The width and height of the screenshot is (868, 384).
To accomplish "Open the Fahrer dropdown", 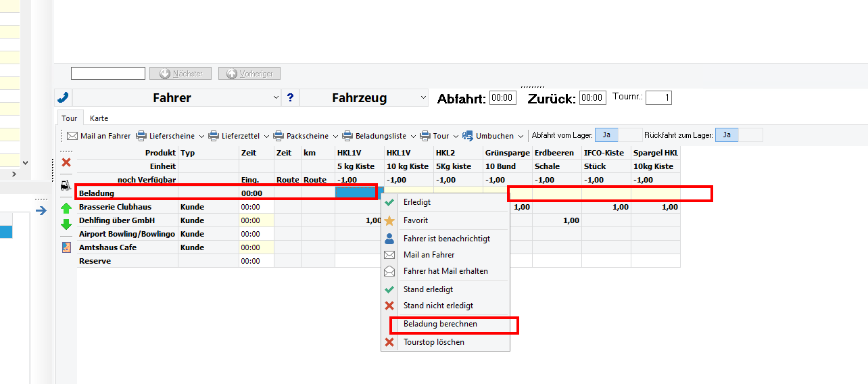I will (276, 98).
